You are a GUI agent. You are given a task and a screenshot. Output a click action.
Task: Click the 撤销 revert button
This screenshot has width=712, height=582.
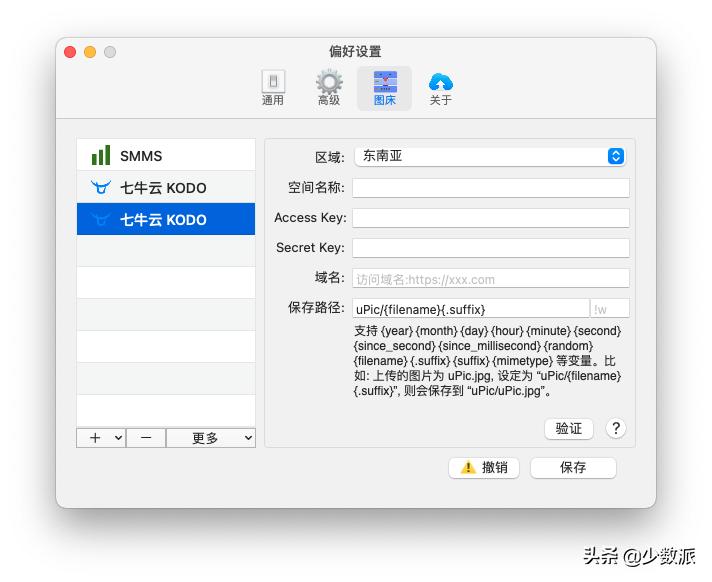click(484, 468)
